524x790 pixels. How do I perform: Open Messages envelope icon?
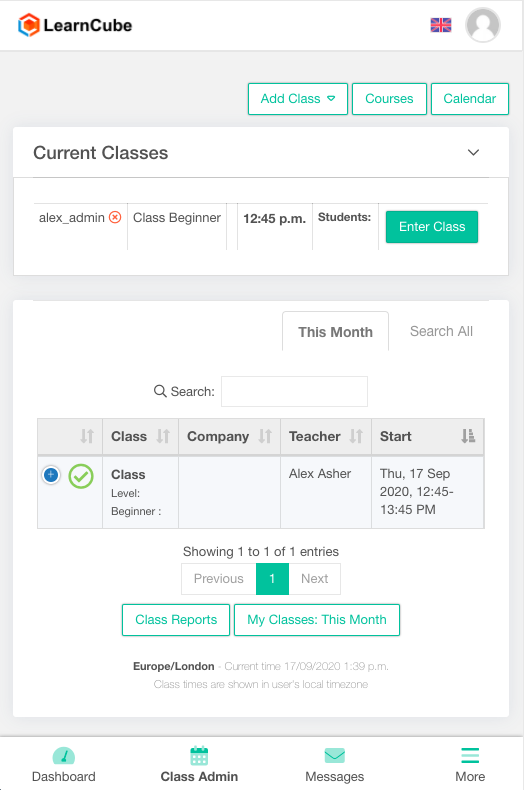335,756
